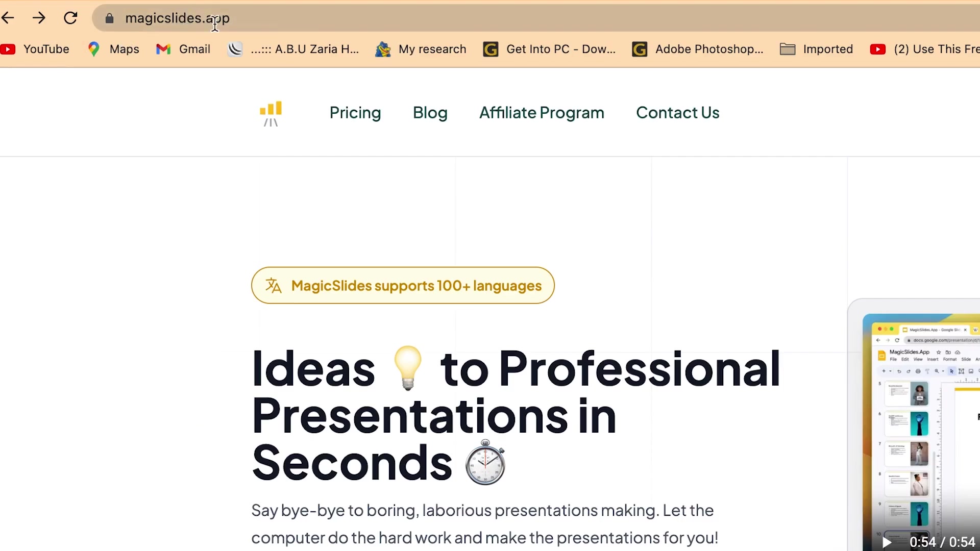
Task: Open the Pricing page
Action: (x=355, y=113)
